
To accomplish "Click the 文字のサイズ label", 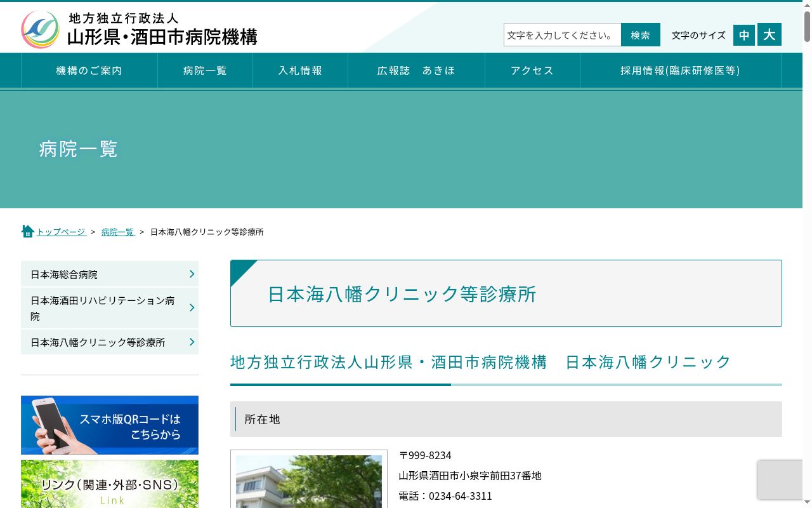I will [x=698, y=35].
